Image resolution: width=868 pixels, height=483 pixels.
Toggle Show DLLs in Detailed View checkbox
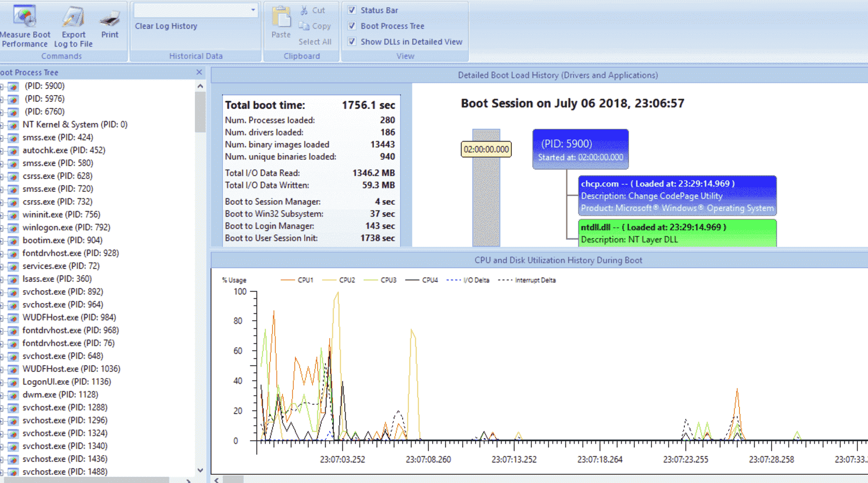coord(352,41)
